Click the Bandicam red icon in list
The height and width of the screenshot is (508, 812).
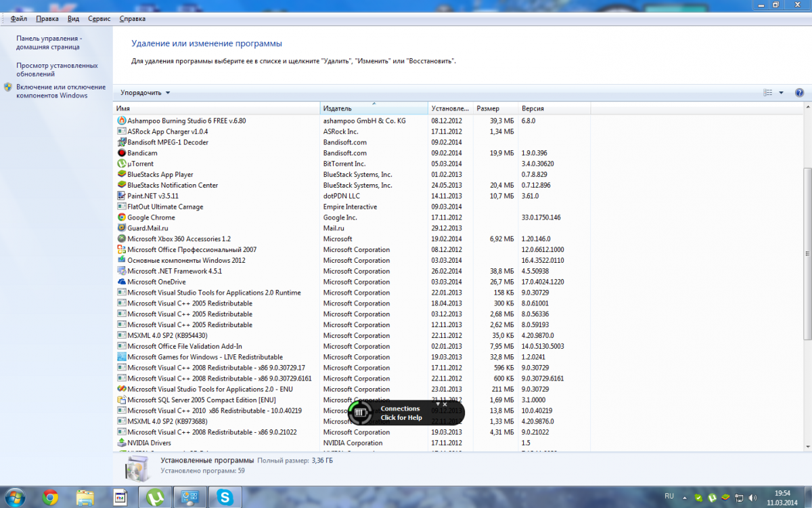point(122,153)
